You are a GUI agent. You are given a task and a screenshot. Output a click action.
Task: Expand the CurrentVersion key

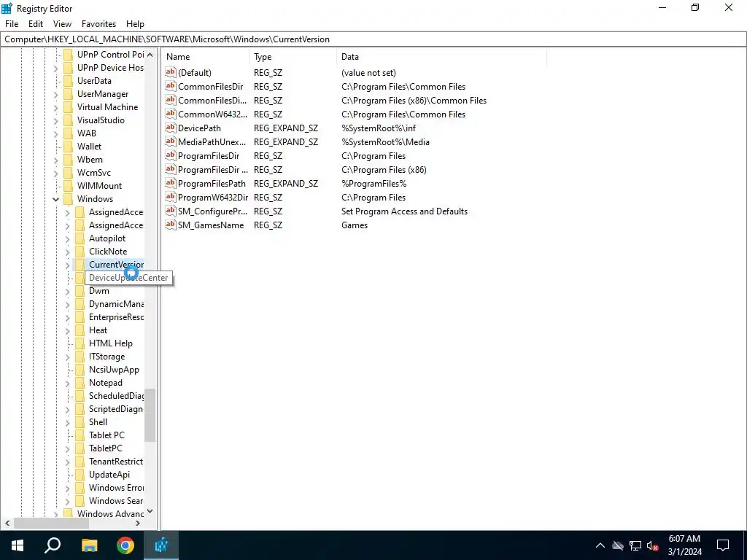click(x=67, y=265)
